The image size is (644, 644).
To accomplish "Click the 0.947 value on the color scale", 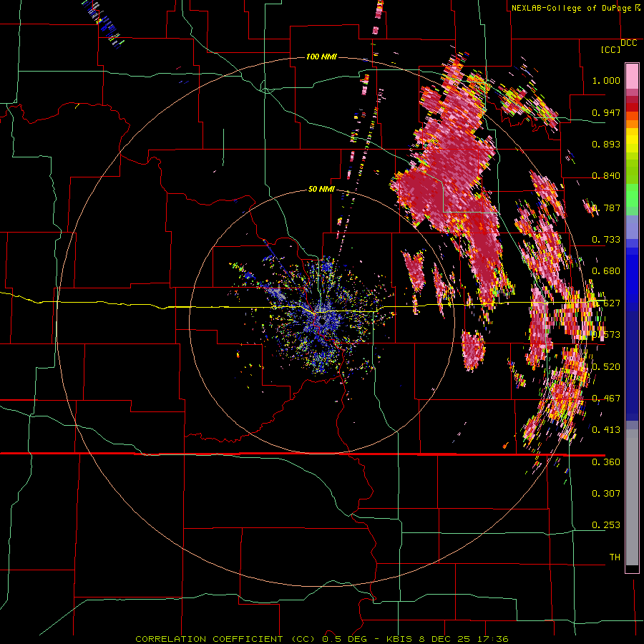I will [x=606, y=112].
